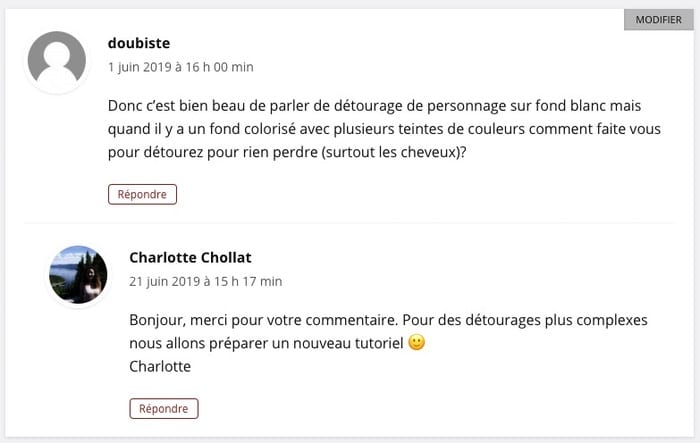Click Charlotte Chollat's profile photo
This screenshot has height=443, width=700.
(x=78, y=274)
